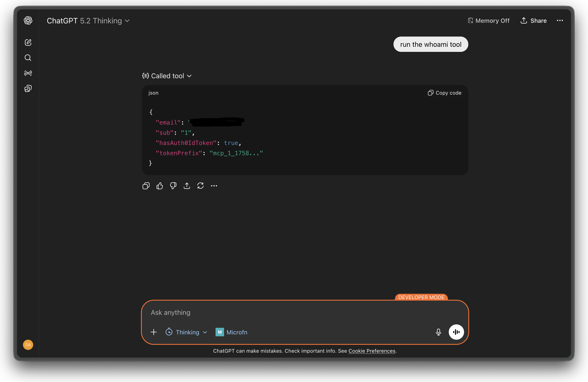Share the response with upload icon
Viewport: 588px width, 382px height.
(x=187, y=186)
